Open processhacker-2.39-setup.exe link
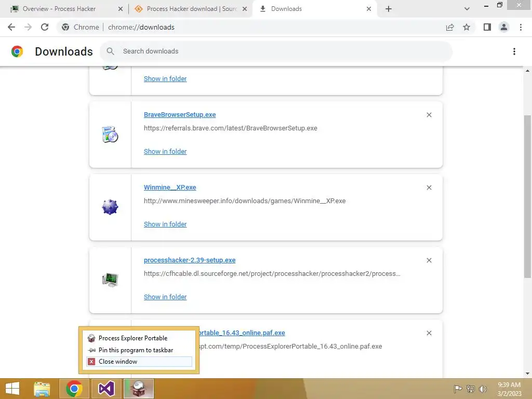The height and width of the screenshot is (399, 532). pos(190,260)
